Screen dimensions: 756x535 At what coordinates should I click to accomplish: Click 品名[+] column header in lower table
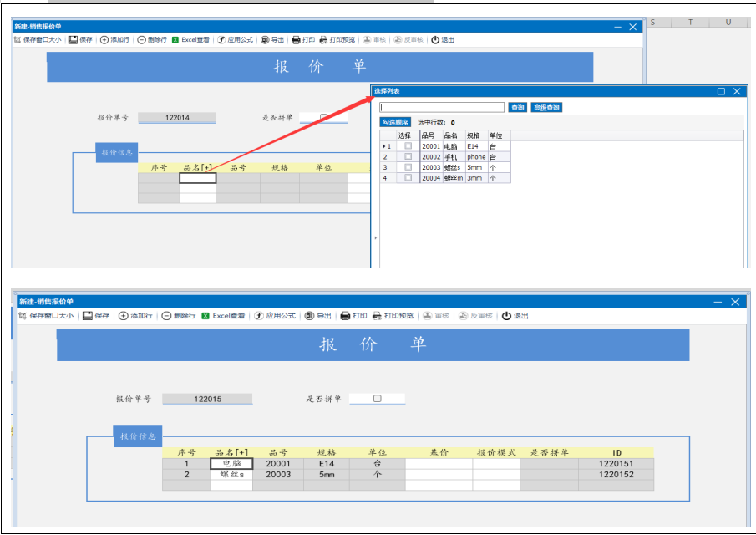pyautogui.click(x=231, y=452)
